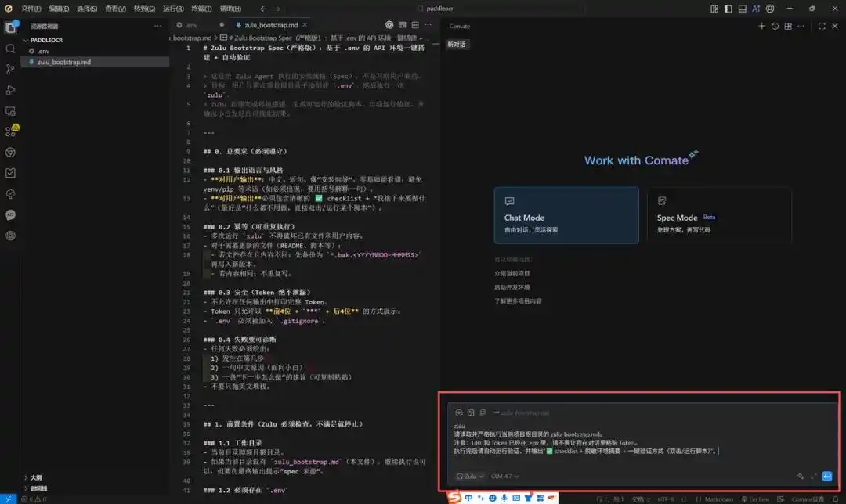Viewport: 846px width, 504px height.
Task: Open the Sogou toolbox grid icon
Action: [540, 498]
